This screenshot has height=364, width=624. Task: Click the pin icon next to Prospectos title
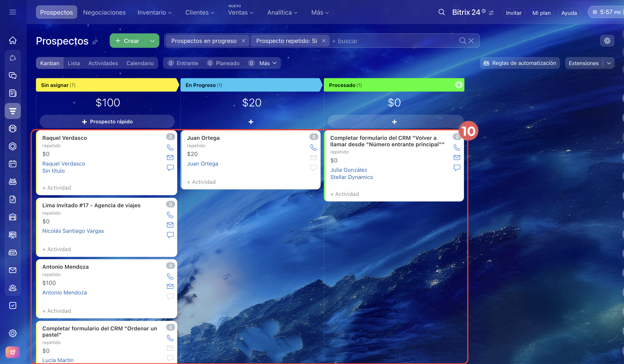[95, 42]
